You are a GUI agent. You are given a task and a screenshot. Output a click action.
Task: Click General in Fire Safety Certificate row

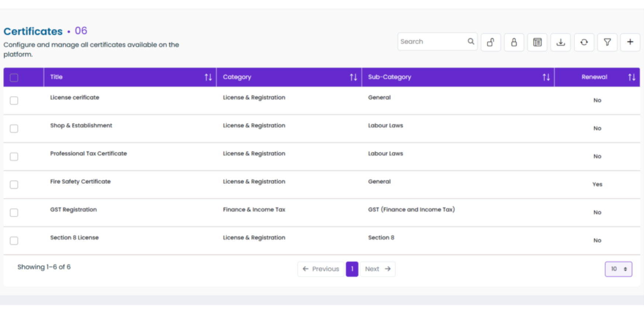(x=379, y=181)
